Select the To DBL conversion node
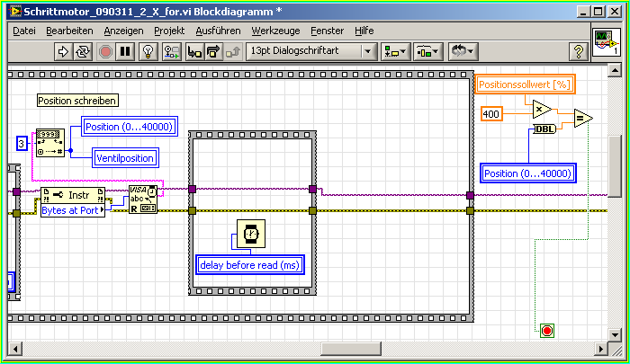 (544, 129)
